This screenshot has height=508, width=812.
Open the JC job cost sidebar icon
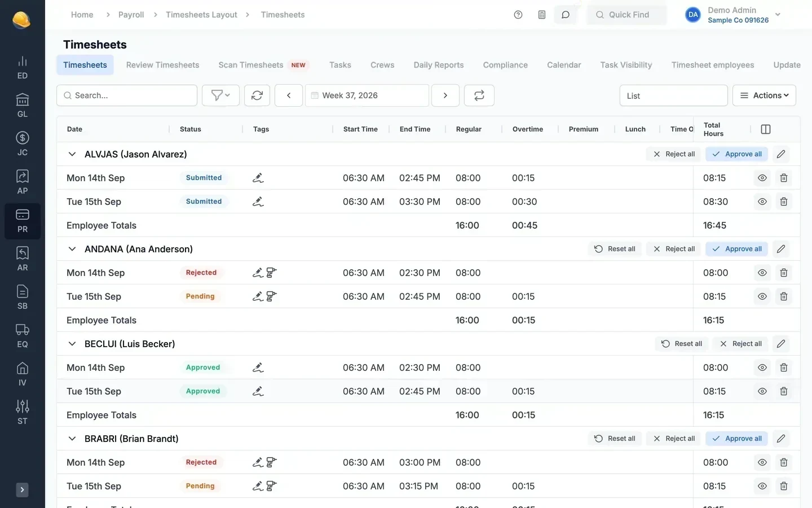pyautogui.click(x=23, y=144)
